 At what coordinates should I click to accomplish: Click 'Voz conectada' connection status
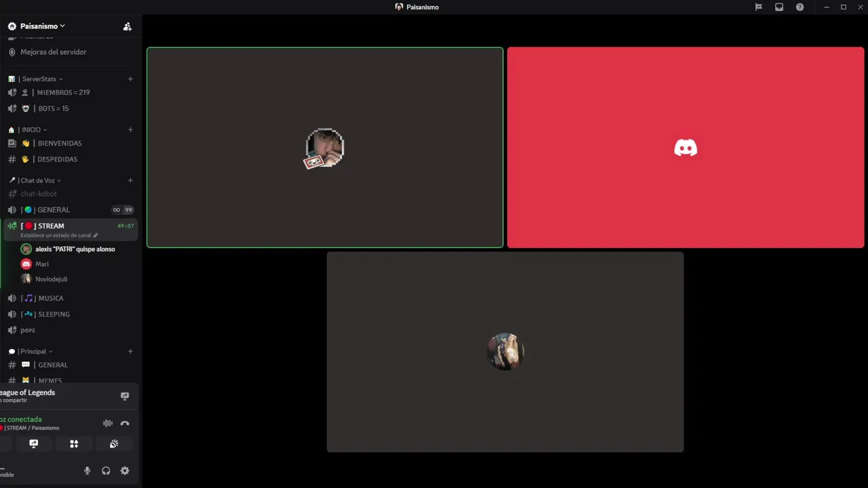point(21,420)
